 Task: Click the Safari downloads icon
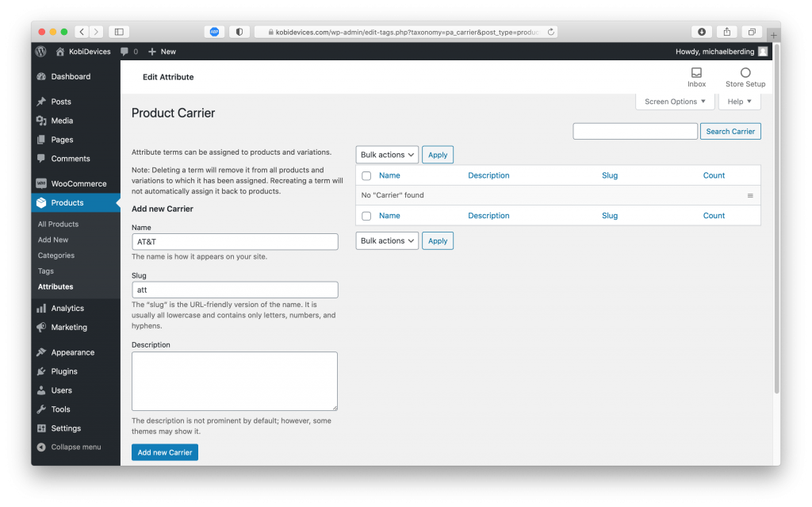pos(702,32)
